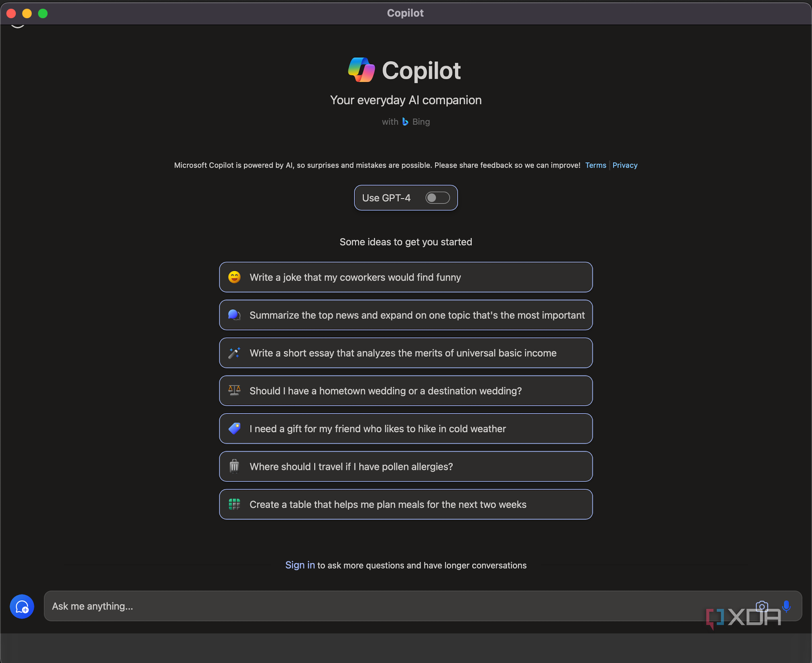
Task: Click luggage icon on travel suggestion
Action: tap(234, 467)
